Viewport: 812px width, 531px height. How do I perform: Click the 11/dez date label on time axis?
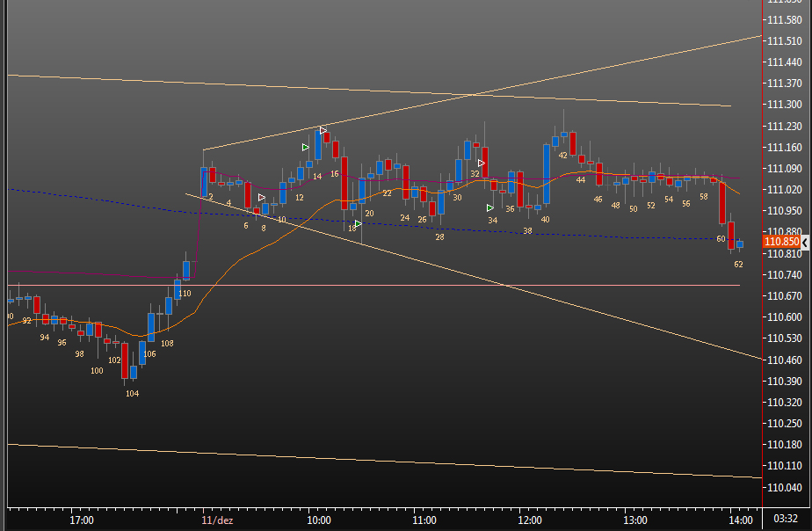[217, 520]
